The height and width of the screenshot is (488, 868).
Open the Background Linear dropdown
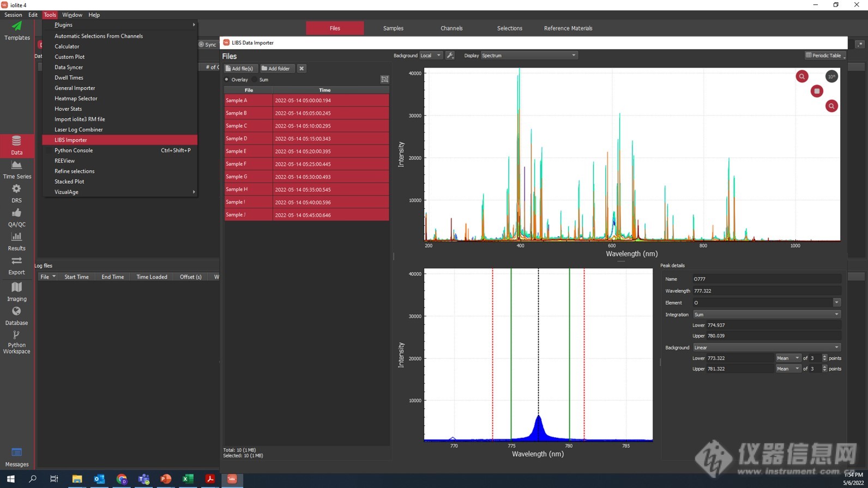[766, 347]
